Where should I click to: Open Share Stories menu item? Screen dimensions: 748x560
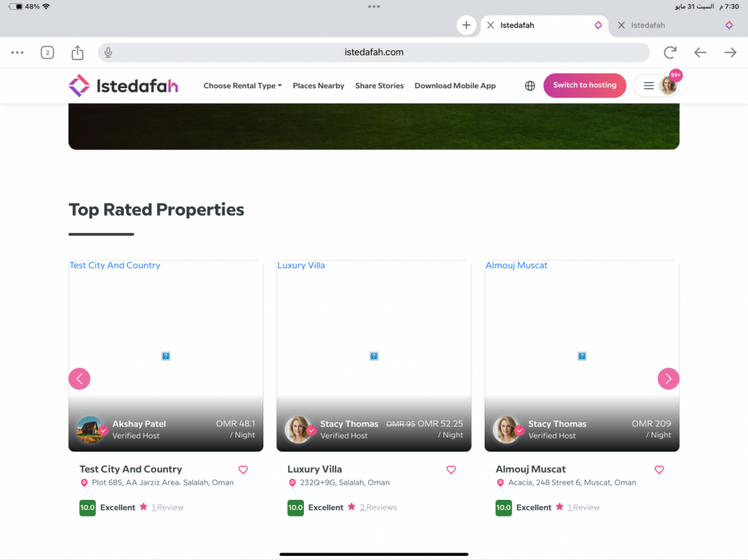click(379, 86)
